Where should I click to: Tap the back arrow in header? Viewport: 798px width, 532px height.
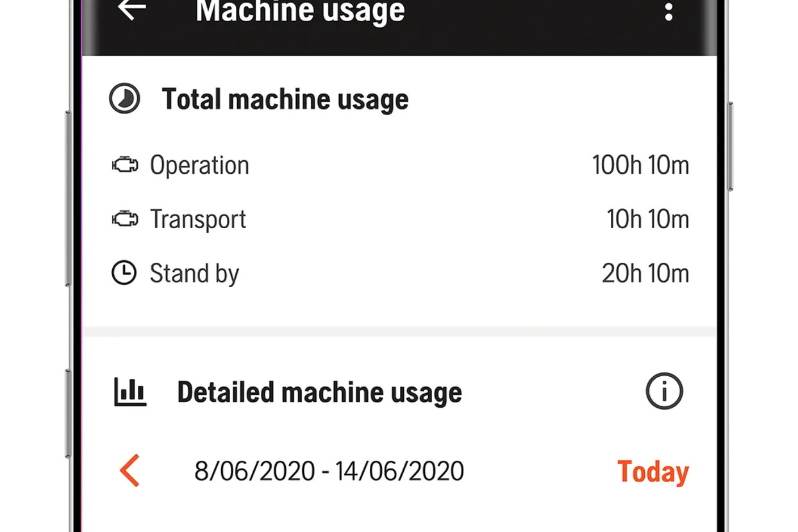[x=133, y=9]
